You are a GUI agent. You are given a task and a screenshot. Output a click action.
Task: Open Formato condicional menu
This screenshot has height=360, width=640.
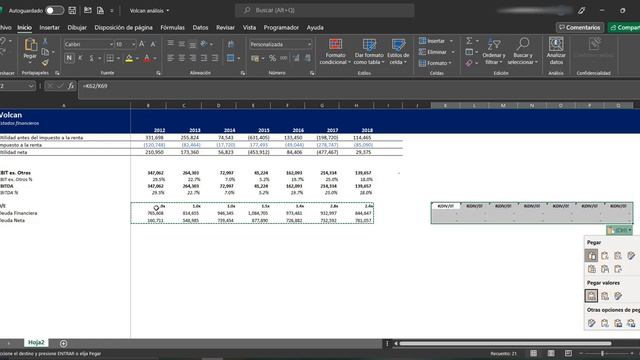[x=335, y=52]
